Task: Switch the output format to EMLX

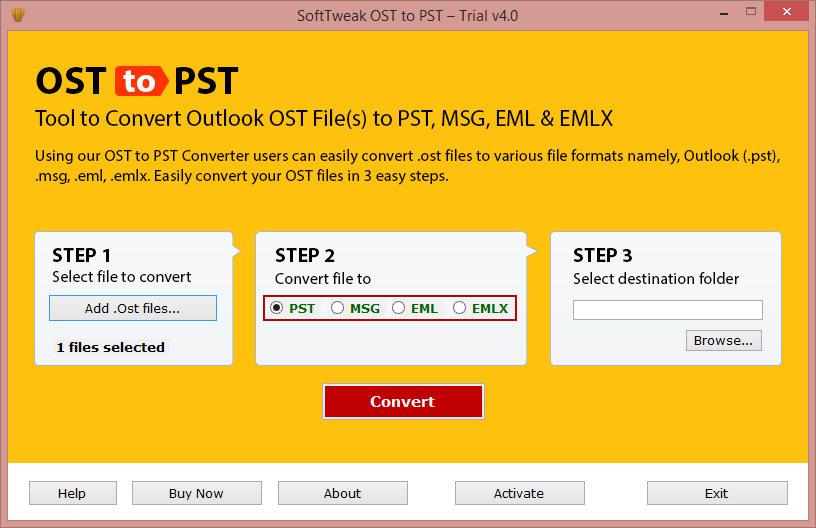Action: pos(460,308)
